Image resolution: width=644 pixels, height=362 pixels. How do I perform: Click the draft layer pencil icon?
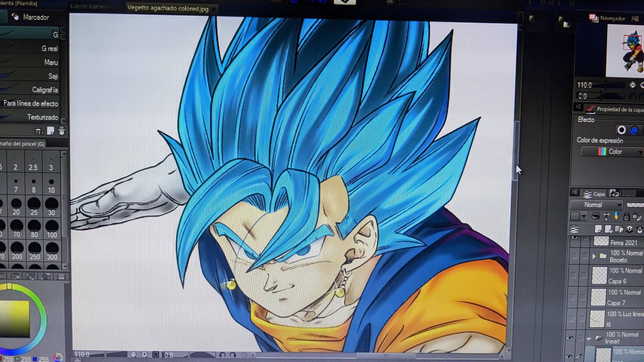[x=616, y=216]
